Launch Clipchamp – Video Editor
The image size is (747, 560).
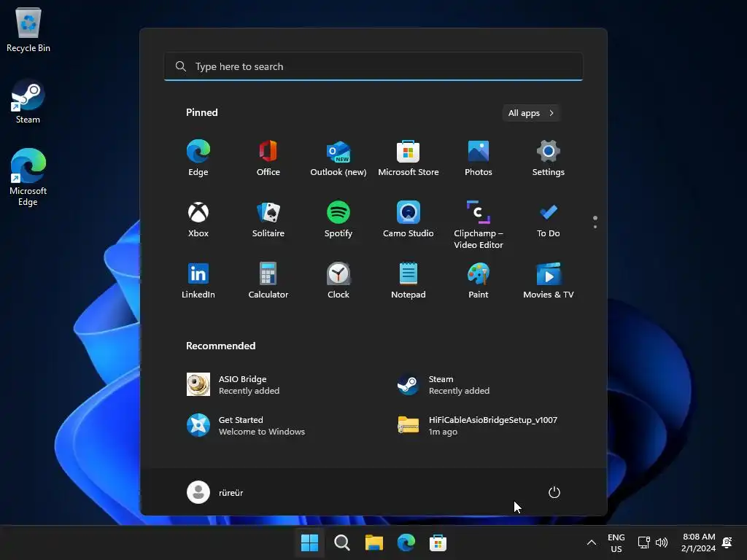pyautogui.click(x=479, y=225)
